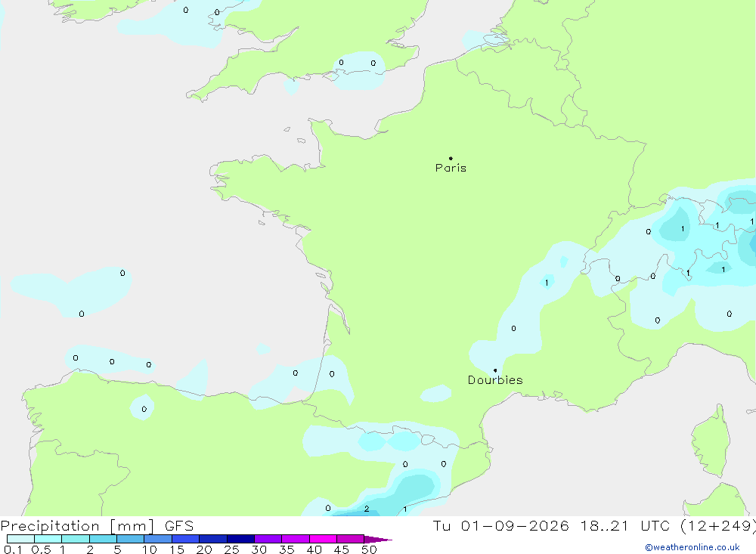Click the Paris city marker dot
Image resolution: width=756 pixels, height=554 pixels.
(x=451, y=158)
